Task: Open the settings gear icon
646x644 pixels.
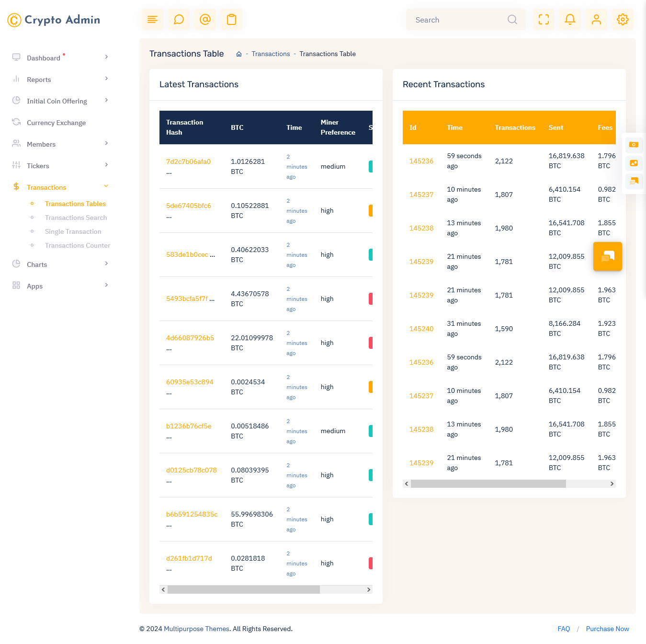Action: (623, 20)
